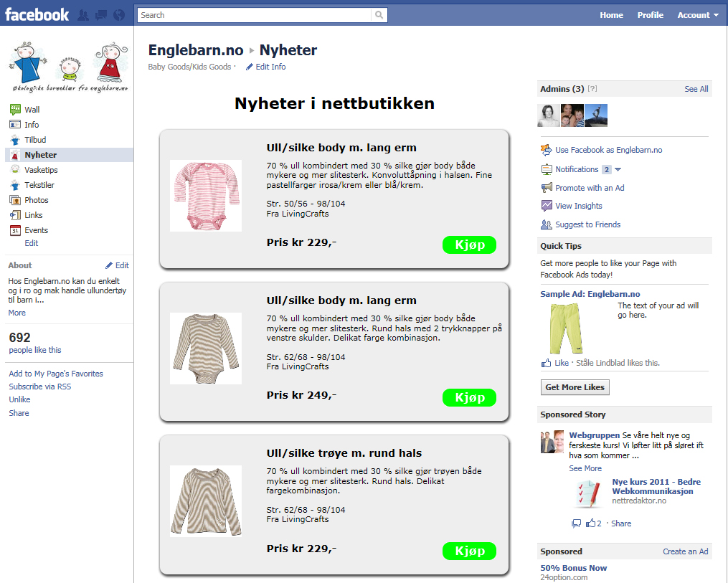
Task: Click the Vasketips icon in sidebar
Action: 15,169
